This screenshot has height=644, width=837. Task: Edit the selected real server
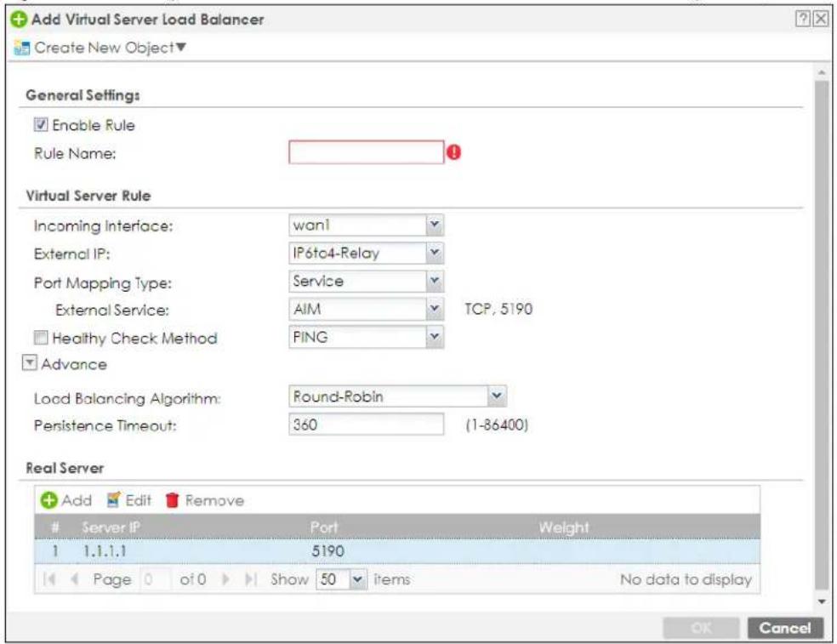click(x=129, y=500)
